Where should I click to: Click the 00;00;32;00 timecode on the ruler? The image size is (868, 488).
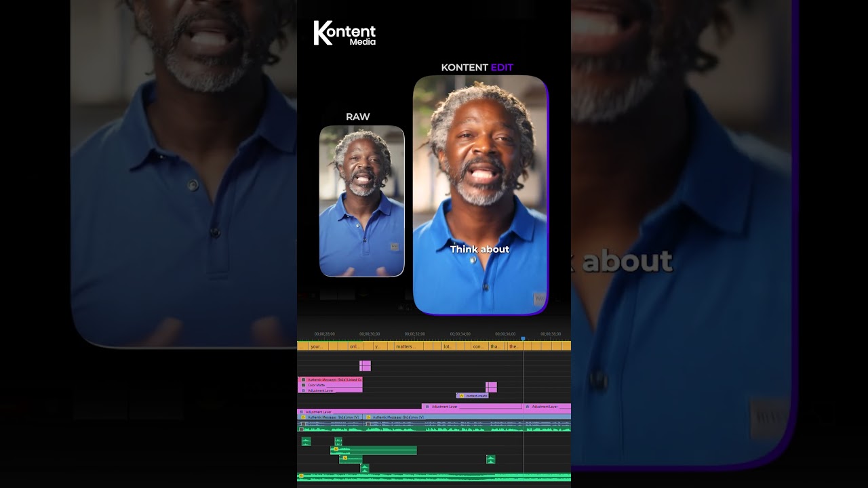[415, 334]
